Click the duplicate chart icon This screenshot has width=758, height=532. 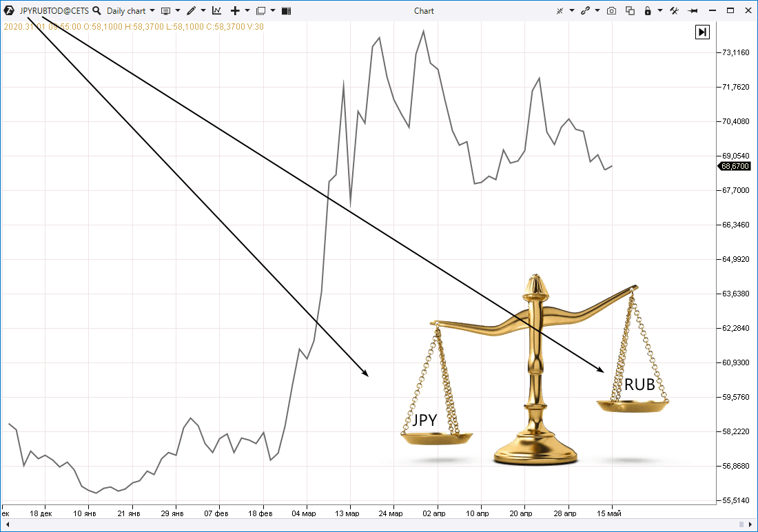click(x=631, y=10)
